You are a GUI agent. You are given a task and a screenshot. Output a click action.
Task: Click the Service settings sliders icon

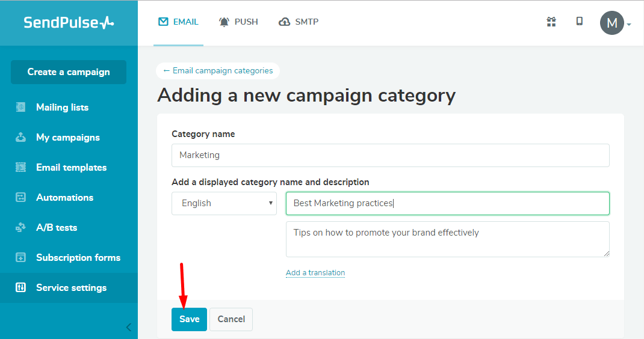pos(20,287)
